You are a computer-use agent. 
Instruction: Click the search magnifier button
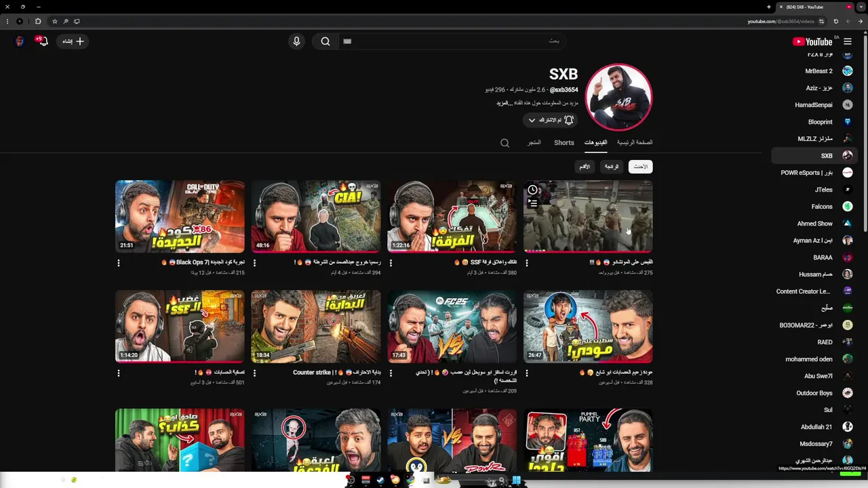point(325,41)
